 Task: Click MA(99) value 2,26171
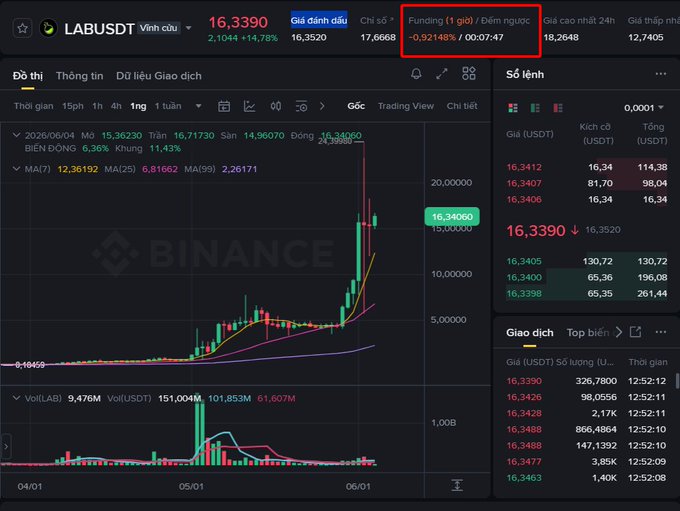[x=239, y=169]
